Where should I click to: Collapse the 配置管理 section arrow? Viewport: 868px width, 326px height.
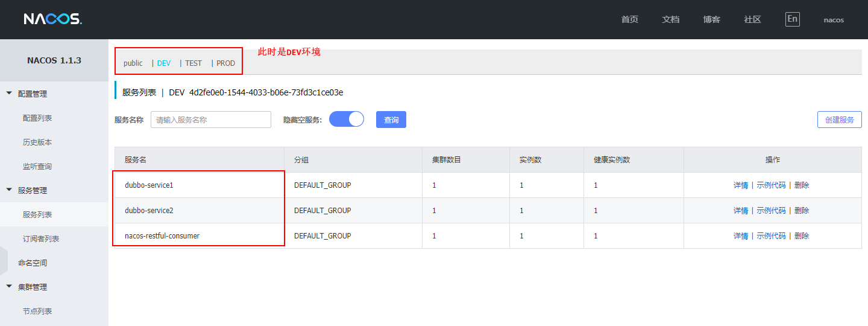pos(9,94)
